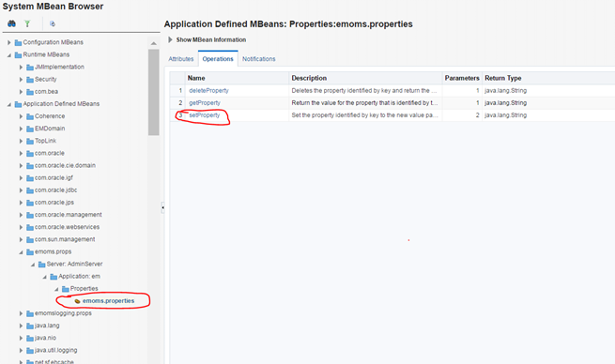Expand the com.sun.management node arrow
This screenshot has width=615, height=364.
[21, 239]
